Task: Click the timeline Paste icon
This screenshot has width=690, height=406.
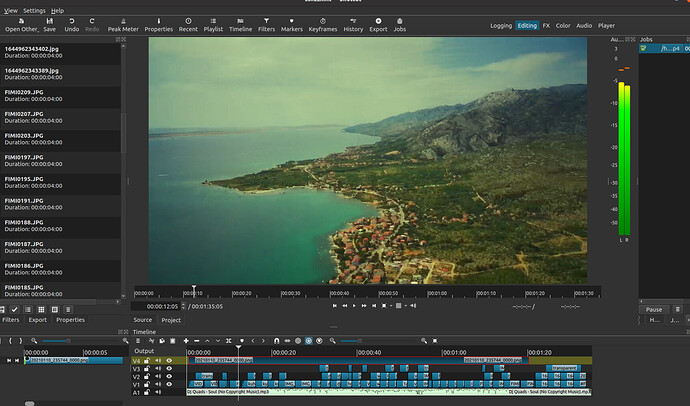Action: [x=172, y=341]
